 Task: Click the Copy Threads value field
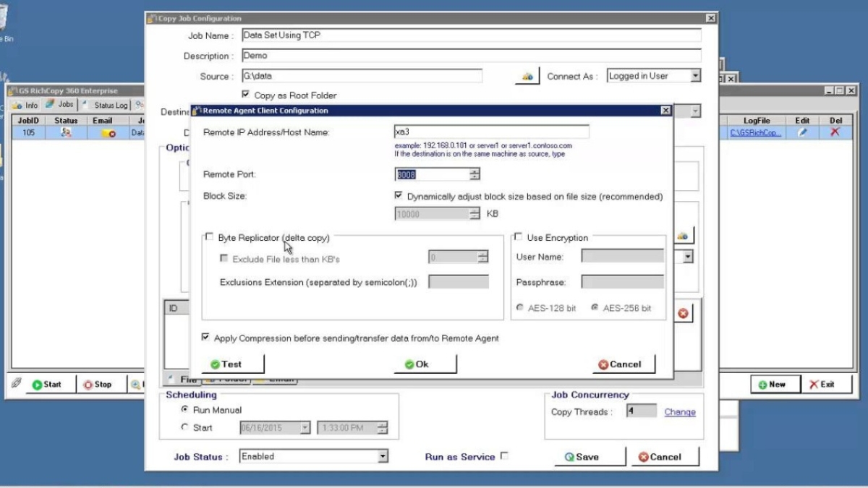click(641, 411)
